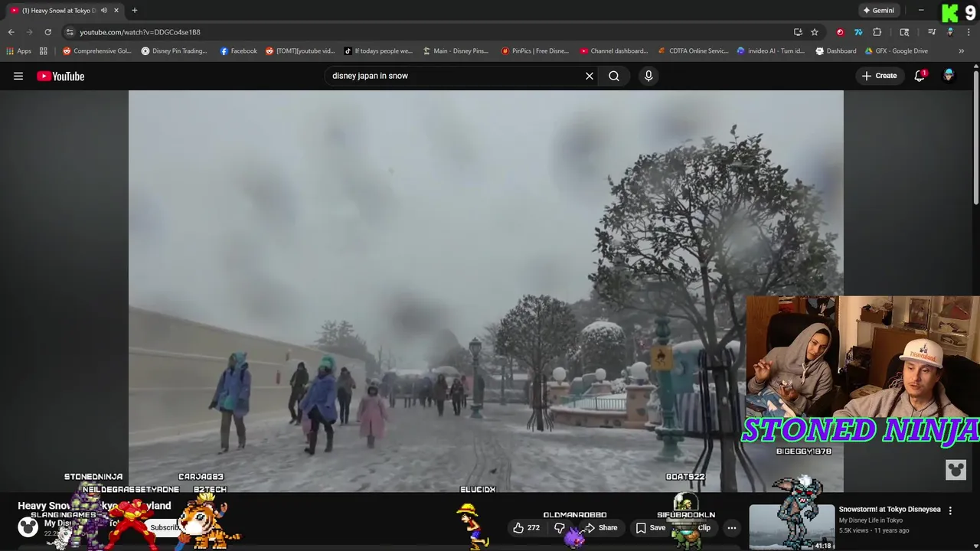Open the tab groups grid icon
This screenshot has width=980, height=551.
44,51
